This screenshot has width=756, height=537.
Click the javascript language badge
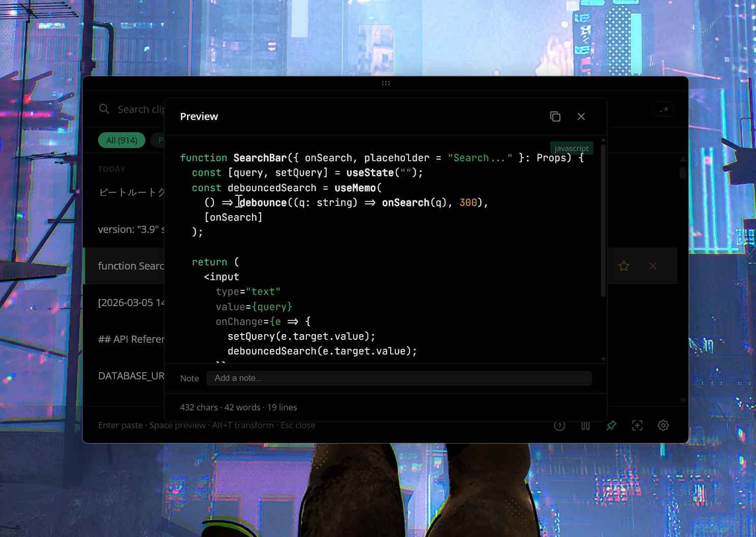click(572, 148)
